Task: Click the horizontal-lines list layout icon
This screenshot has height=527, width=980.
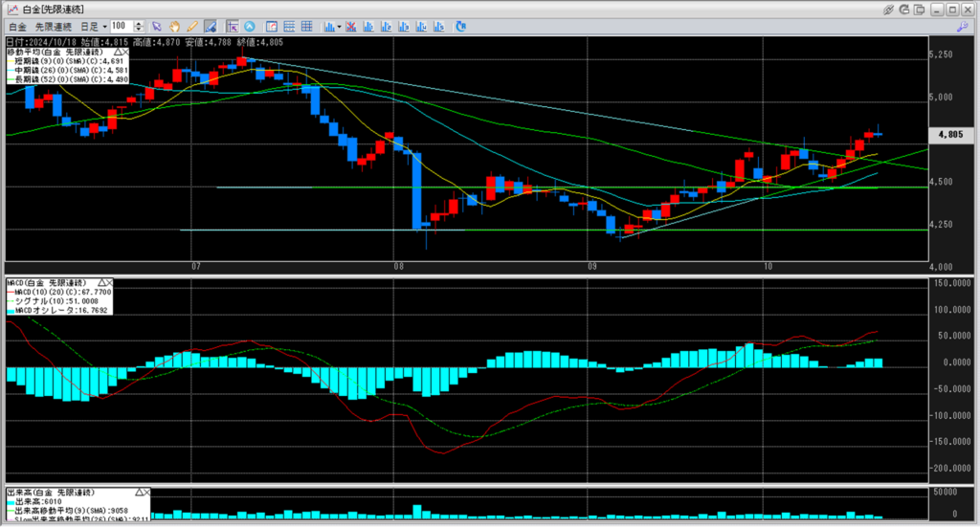Action: point(289,26)
